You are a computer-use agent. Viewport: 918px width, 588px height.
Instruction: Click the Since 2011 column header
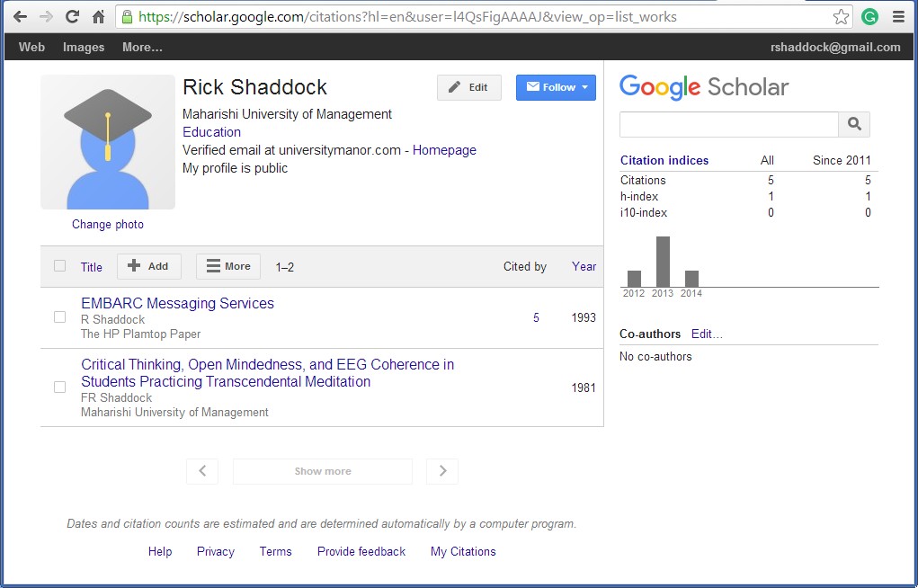tap(842, 160)
